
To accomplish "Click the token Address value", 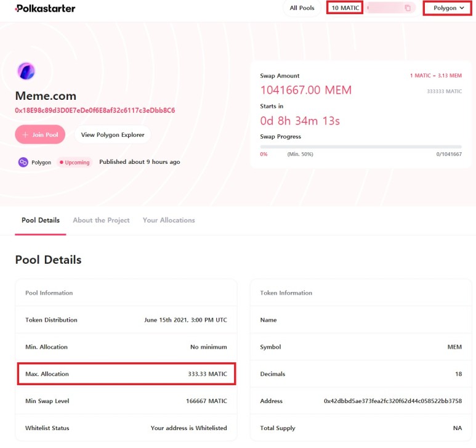I will [x=392, y=401].
